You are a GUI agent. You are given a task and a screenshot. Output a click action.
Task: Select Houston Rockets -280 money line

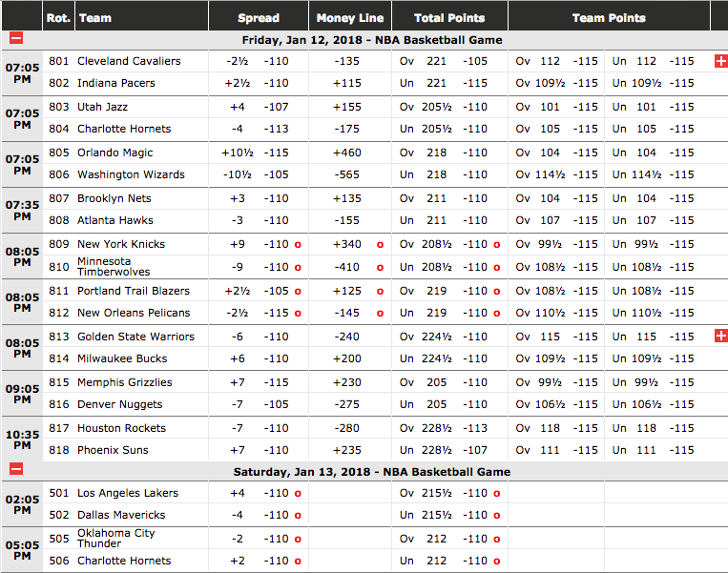click(347, 428)
